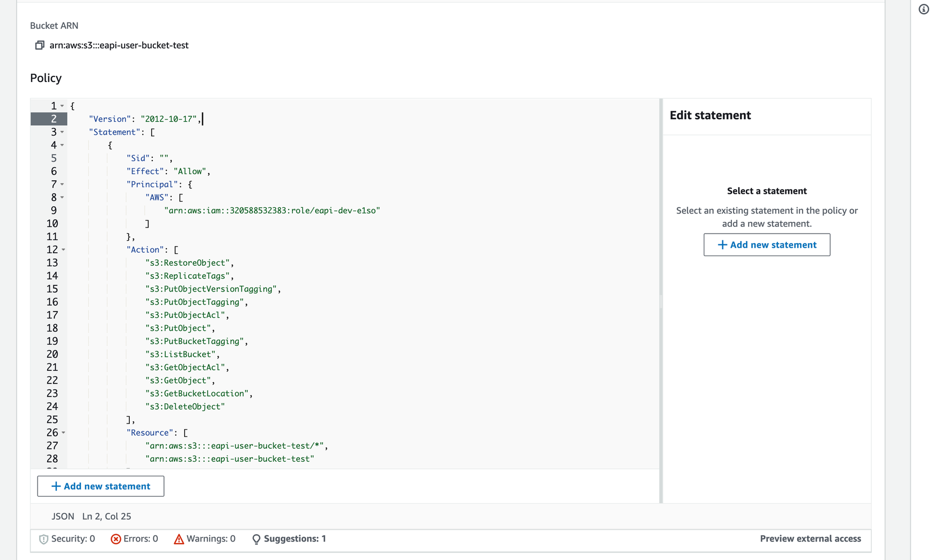Click the "s3:PutObjectTagging" line
The height and width of the screenshot is (560, 937).
pyautogui.click(x=197, y=302)
